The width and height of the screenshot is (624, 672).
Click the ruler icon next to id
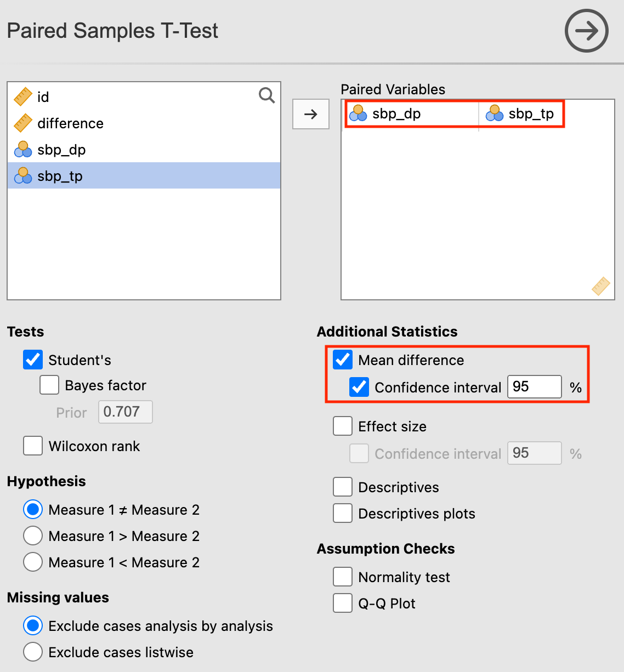click(x=23, y=97)
